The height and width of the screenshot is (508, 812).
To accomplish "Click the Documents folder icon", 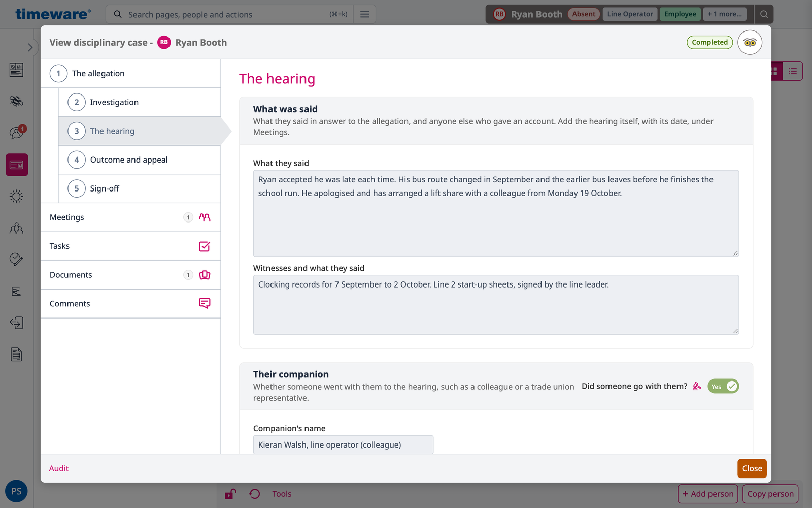I will pos(205,275).
